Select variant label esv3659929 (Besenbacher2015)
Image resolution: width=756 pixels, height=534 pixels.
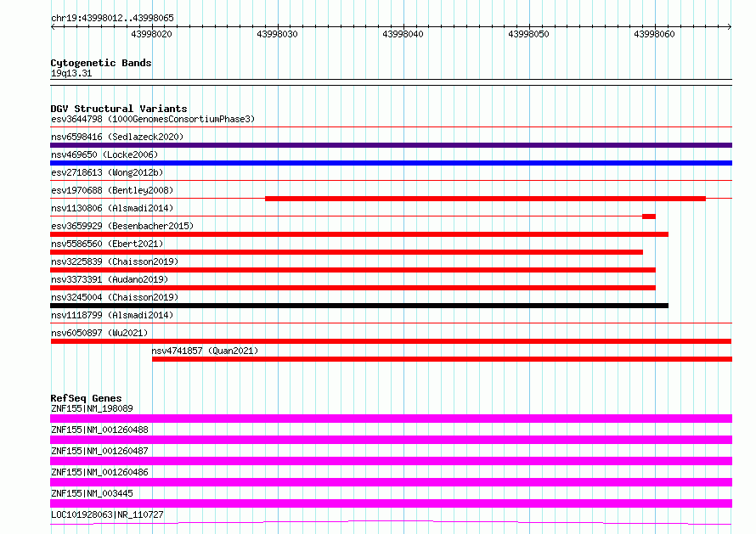click(x=122, y=226)
